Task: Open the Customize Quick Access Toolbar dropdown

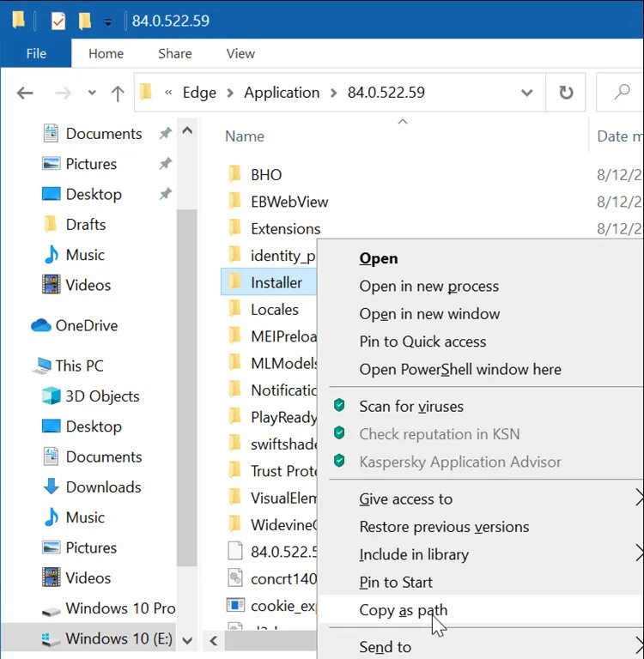Action: [x=108, y=22]
